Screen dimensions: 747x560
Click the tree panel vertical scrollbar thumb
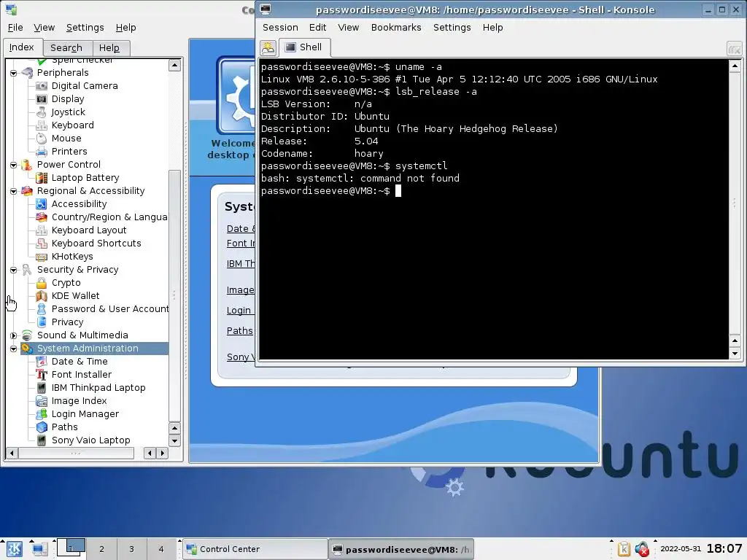(x=174, y=295)
